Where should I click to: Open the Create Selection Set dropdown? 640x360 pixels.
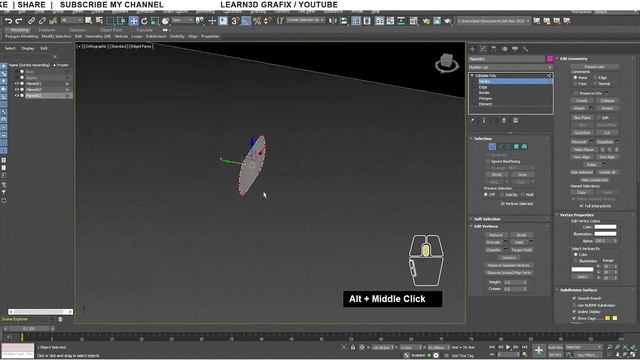[306, 20]
